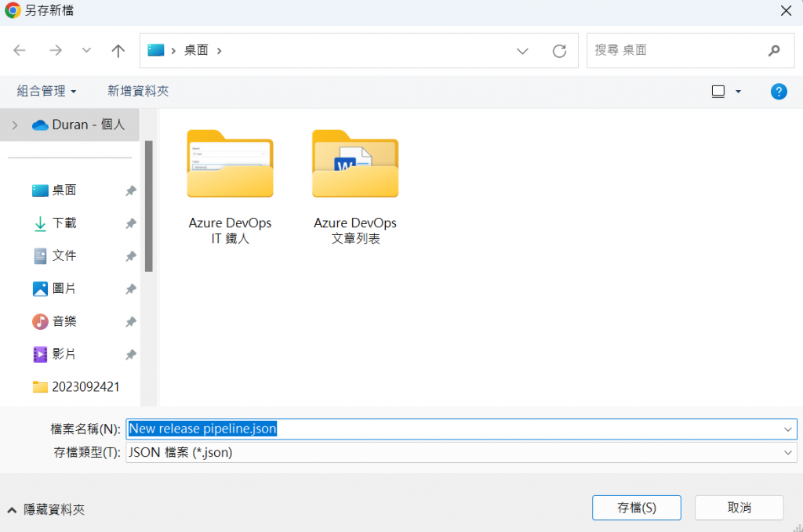
Task: Open the 2023092421 folder in sidebar
Action: pyautogui.click(x=76, y=387)
